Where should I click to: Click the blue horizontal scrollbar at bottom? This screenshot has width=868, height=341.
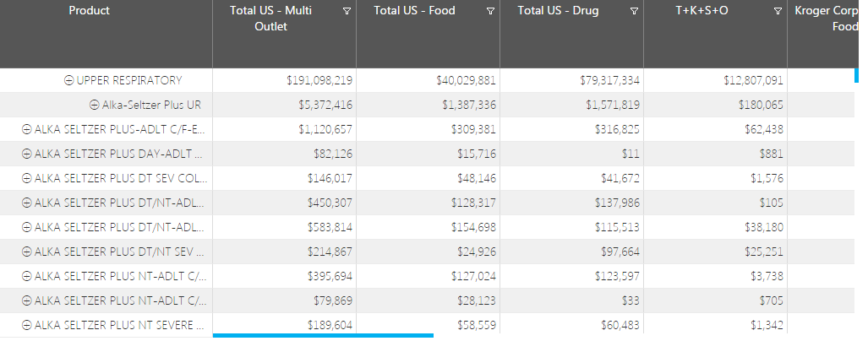323,336
